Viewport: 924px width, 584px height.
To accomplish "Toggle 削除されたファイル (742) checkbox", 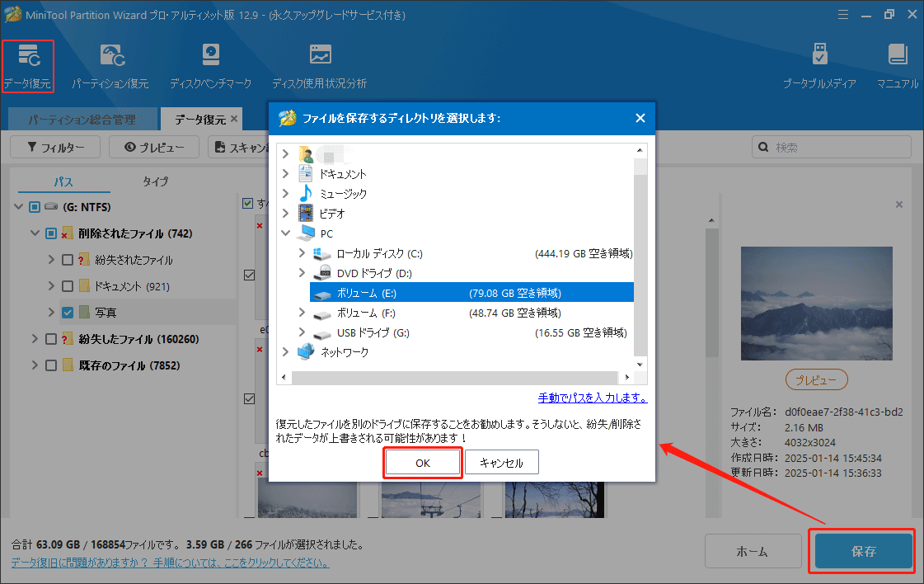I will point(51,233).
